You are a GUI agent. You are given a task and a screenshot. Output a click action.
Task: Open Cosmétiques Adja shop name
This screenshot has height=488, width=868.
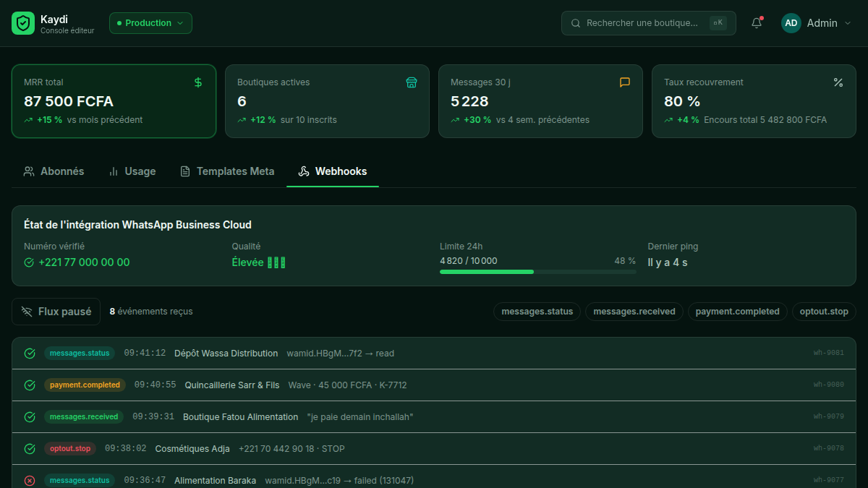click(192, 449)
